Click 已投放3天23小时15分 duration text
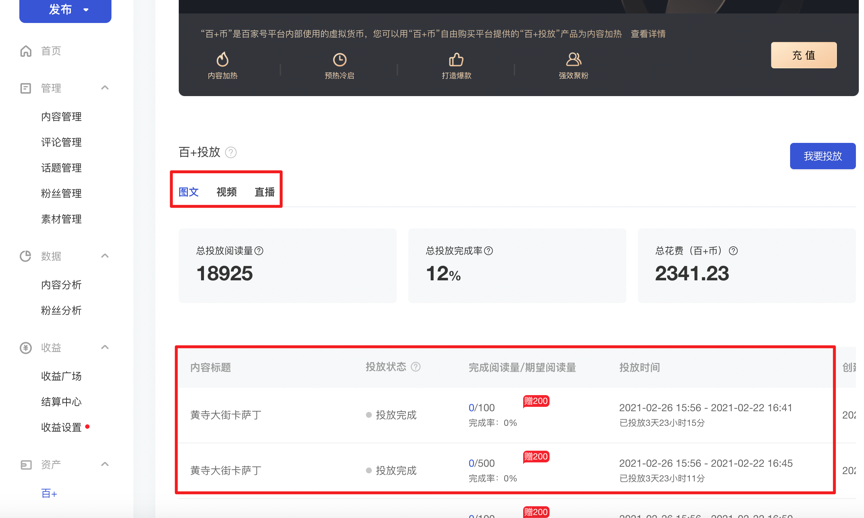864x518 pixels. [x=662, y=423]
